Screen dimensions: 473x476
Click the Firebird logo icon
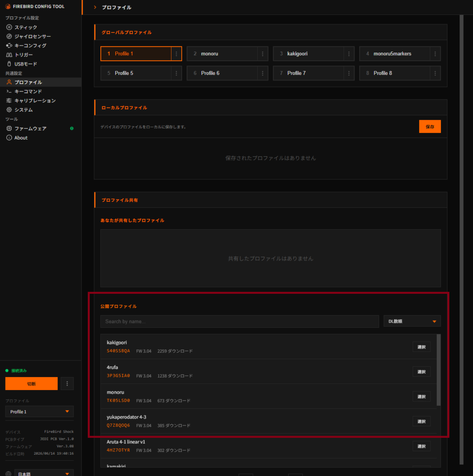coord(8,7)
